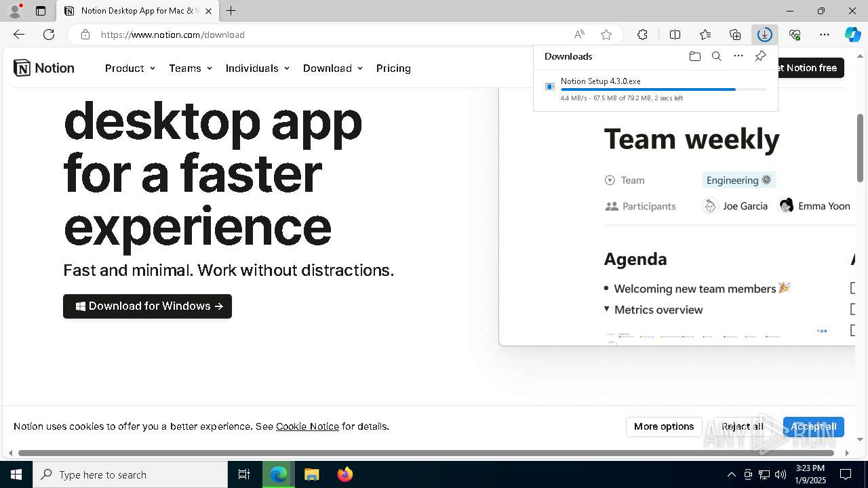Viewport: 868px width, 488px height.
Task: Click More options cookie button
Action: pos(664,426)
